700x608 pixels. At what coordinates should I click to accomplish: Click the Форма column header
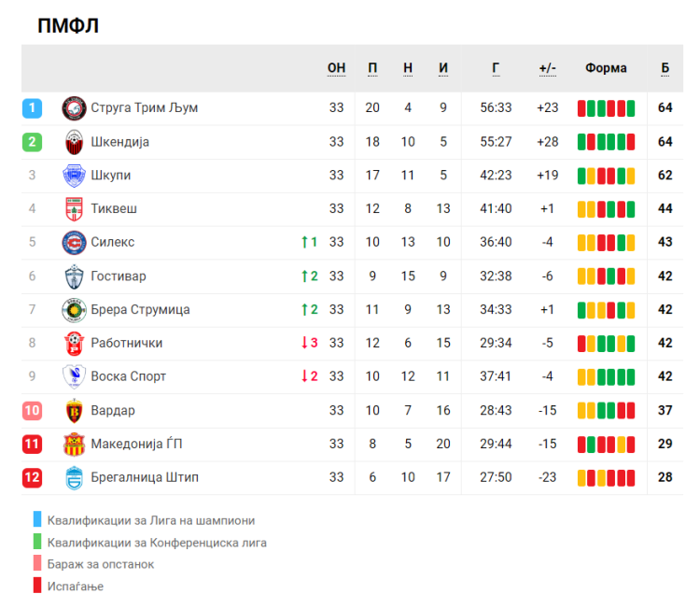click(606, 68)
